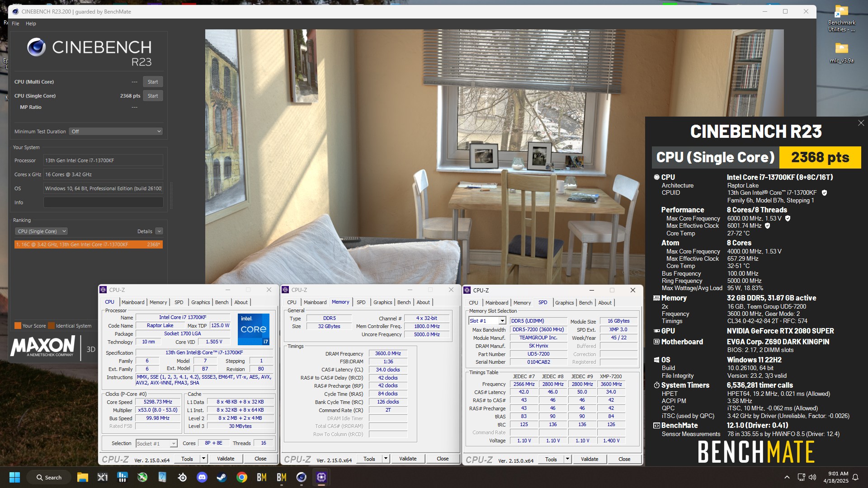Click Validate in the CPU-Z CPU window

[226, 459]
